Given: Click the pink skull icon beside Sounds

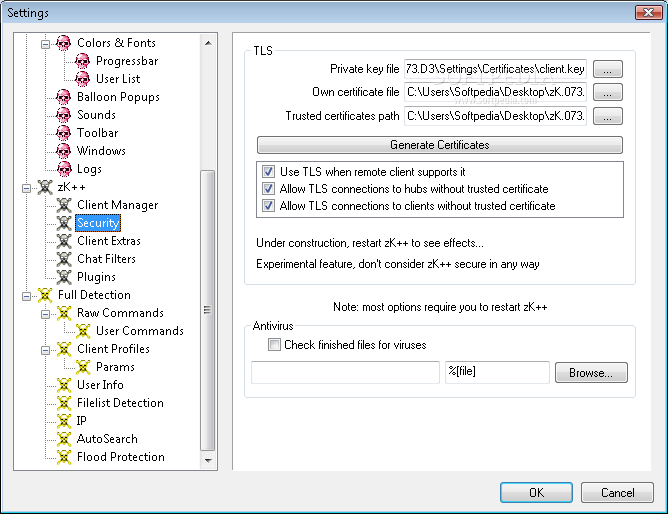Looking at the screenshot, I should click(63, 115).
